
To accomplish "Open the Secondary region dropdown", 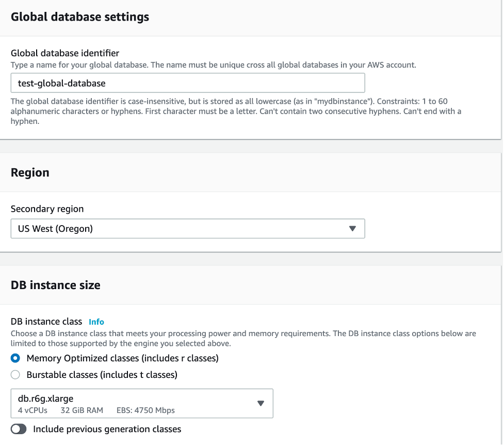I will (187, 229).
